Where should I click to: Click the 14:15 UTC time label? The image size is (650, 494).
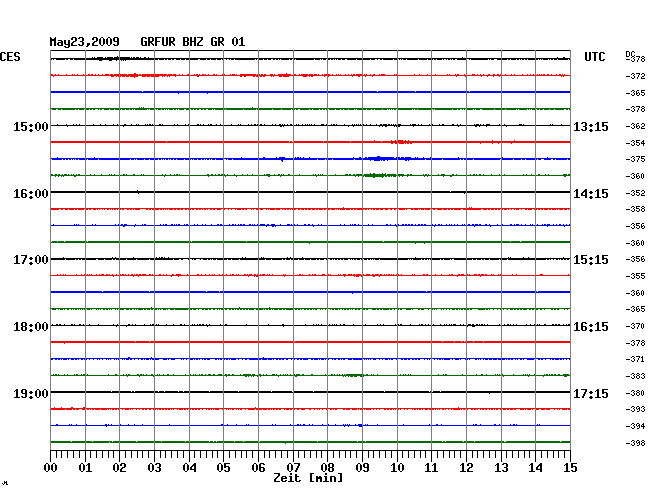click(x=591, y=194)
